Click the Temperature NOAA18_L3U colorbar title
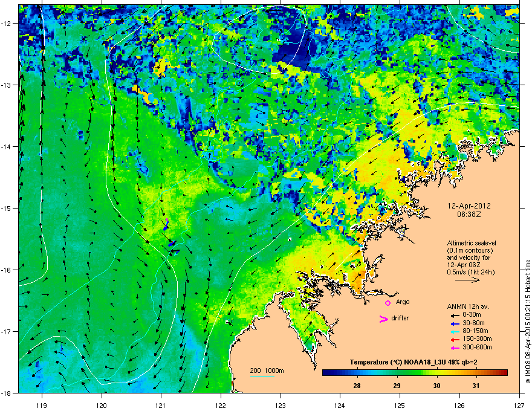 click(x=414, y=363)
